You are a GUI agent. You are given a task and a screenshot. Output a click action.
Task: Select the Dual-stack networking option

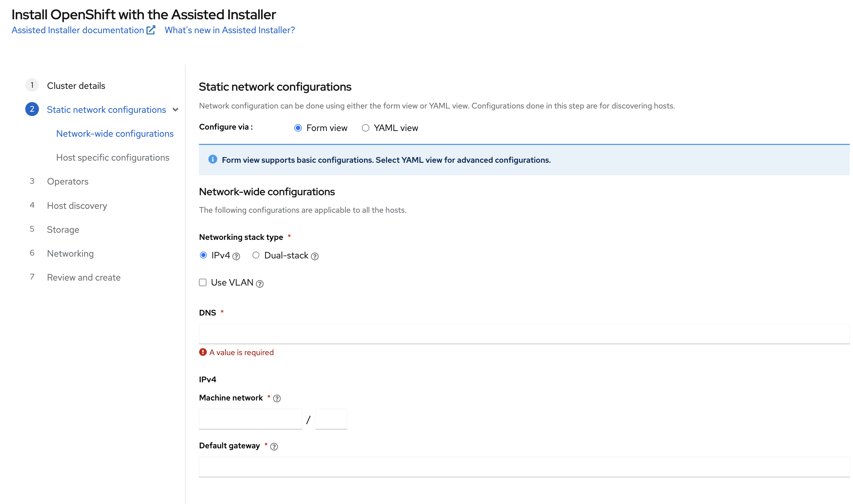pyautogui.click(x=256, y=255)
